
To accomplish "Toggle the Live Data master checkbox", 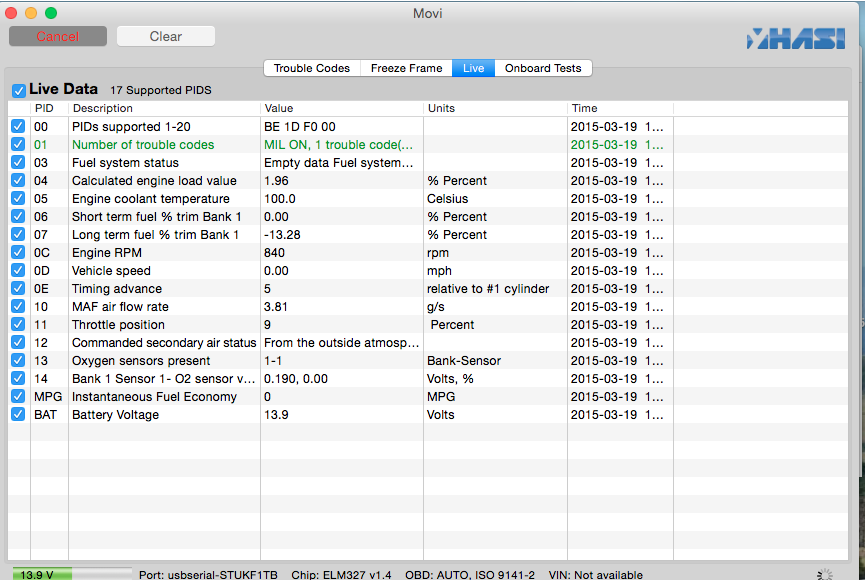I will click(x=19, y=90).
